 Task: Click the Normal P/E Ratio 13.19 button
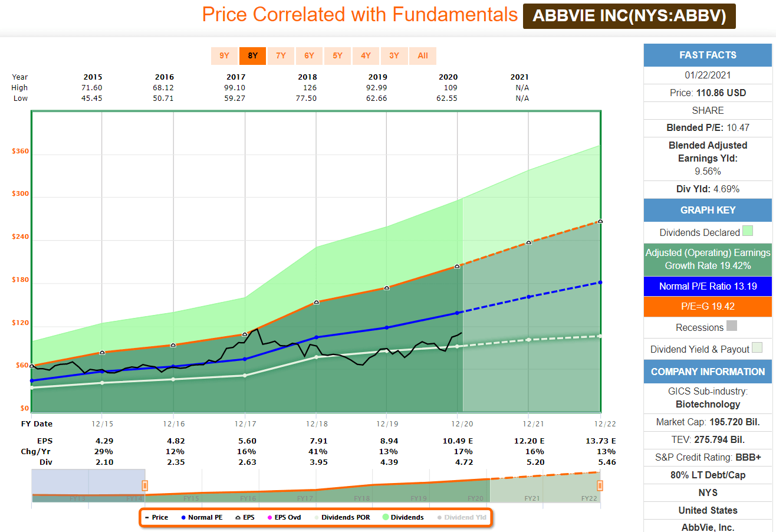[x=708, y=286]
